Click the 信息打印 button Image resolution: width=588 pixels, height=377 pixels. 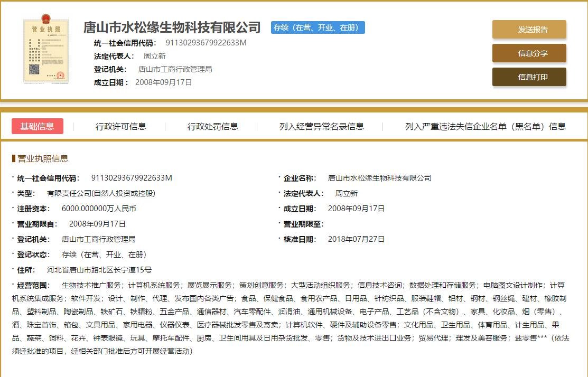click(x=529, y=76)
